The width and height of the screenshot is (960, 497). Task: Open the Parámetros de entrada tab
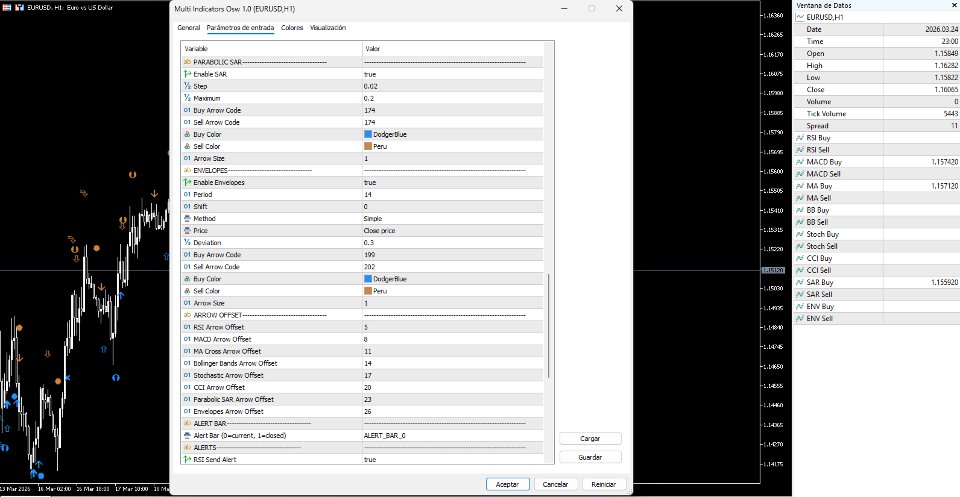[x=241, y=28]
